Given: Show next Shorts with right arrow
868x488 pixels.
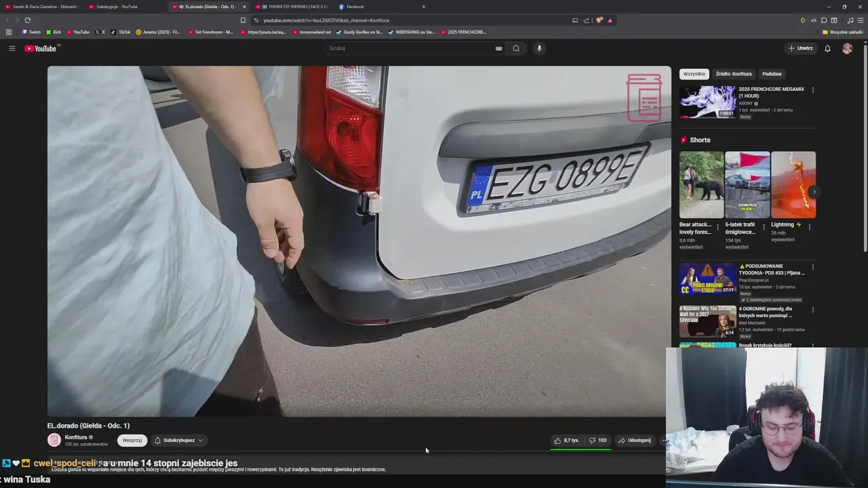Looking at the screenshot, I should coord(814,192).
